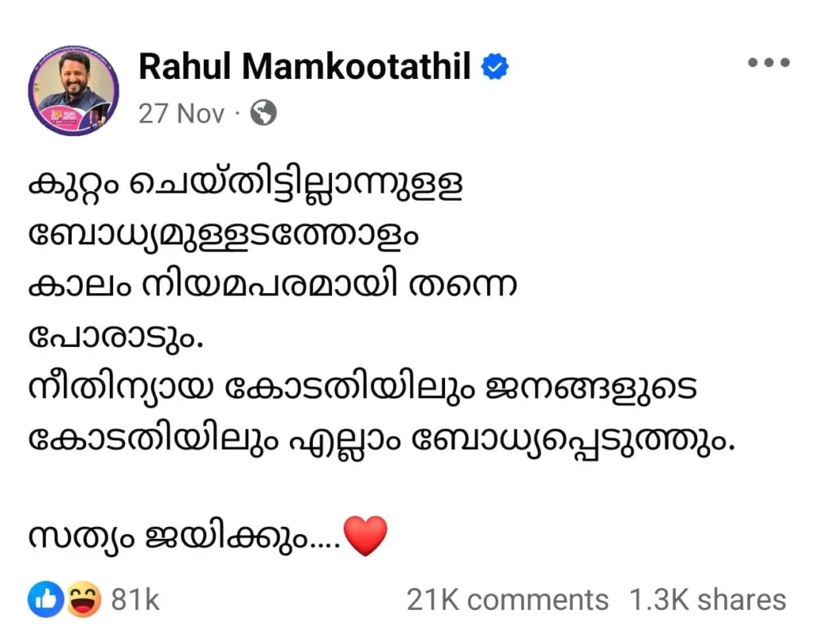View the 1.3K shares list

pos(708,600)
